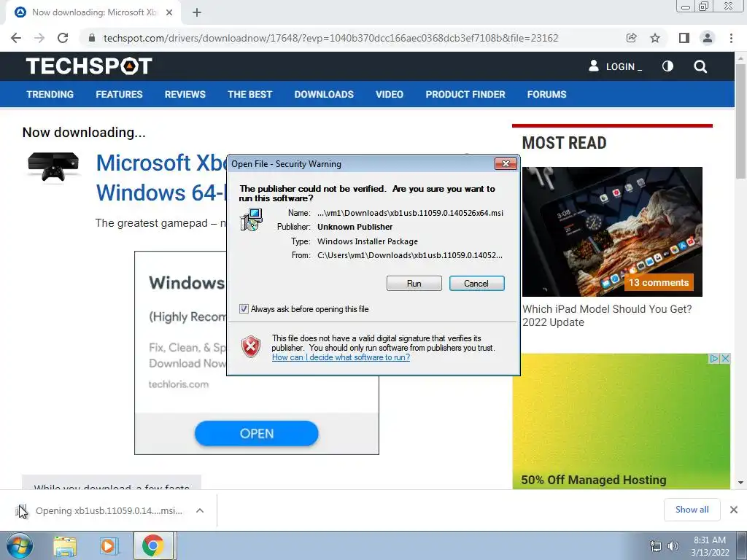This screenshot has width=747, height=560.
Task: Open FORUMS nav item
Action: point(546,94)
